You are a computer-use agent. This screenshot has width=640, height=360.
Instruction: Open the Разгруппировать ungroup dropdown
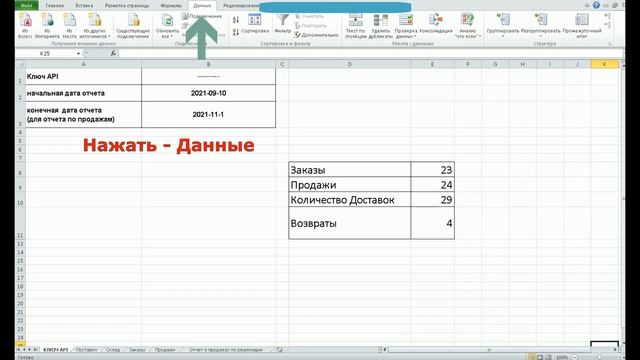pyautogui.click(x=541, y=26)
